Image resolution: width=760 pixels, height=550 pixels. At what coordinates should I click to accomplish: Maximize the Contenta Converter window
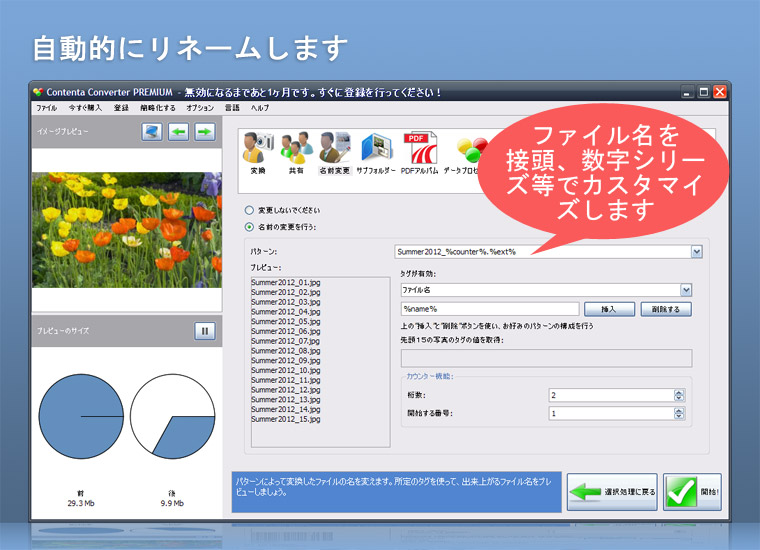point(704,92)
